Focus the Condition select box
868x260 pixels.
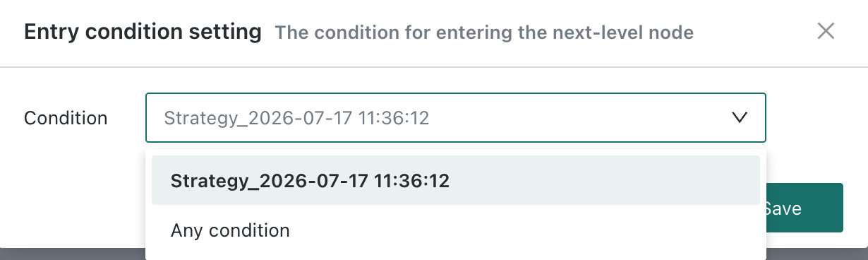[456, 118]
